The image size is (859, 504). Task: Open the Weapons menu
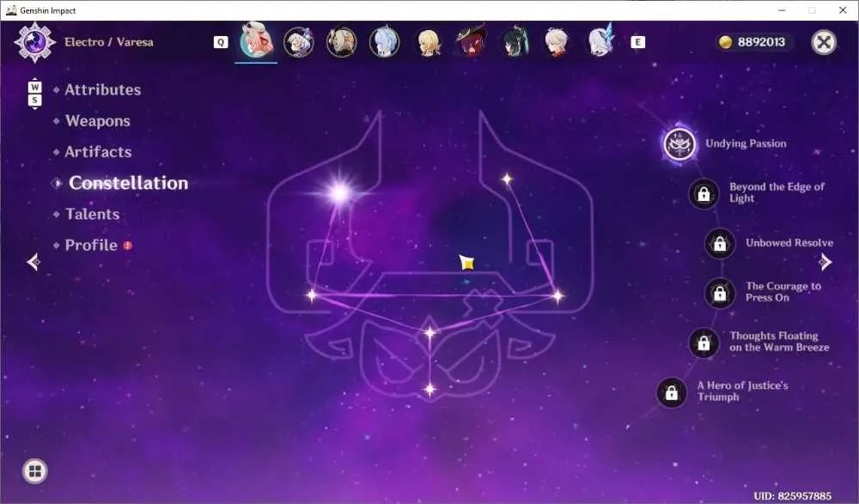point(98,121)
